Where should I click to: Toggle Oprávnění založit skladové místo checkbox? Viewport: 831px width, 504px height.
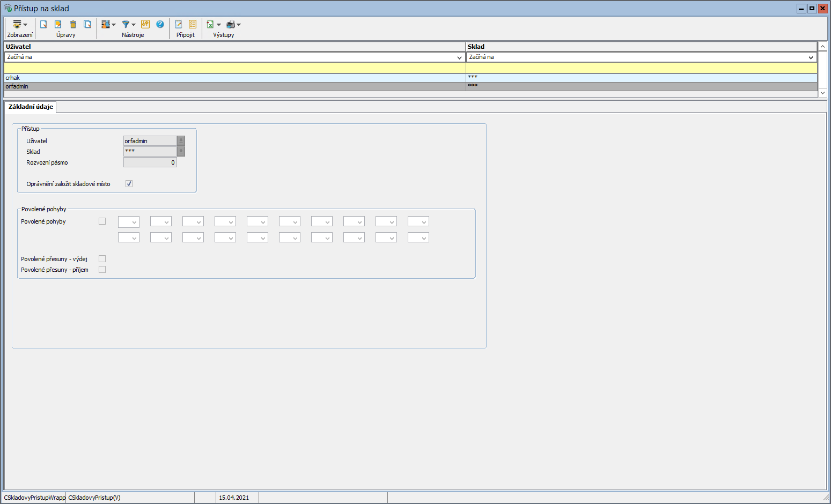coord(129,184)
